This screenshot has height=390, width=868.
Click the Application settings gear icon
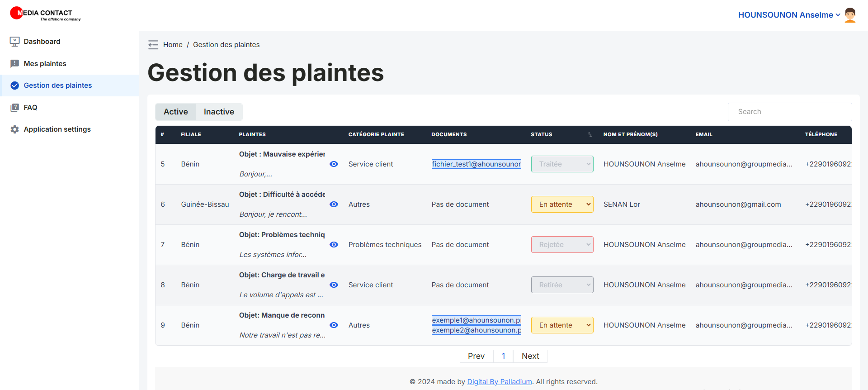point(14,129)
